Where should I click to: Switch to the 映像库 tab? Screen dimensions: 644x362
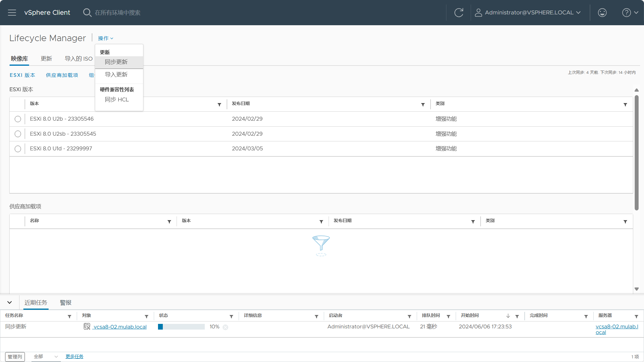pyautogui.click(x=19, y=59)
